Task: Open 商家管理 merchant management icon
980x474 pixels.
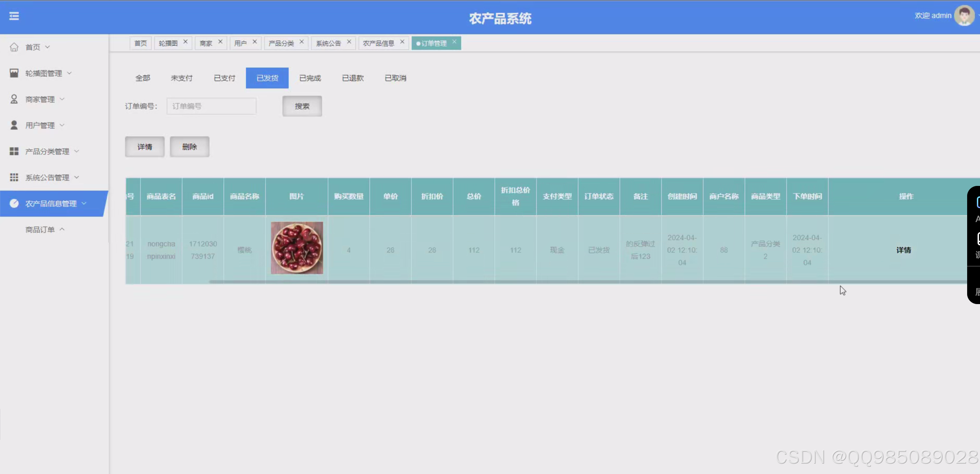Action: [14, 99]
